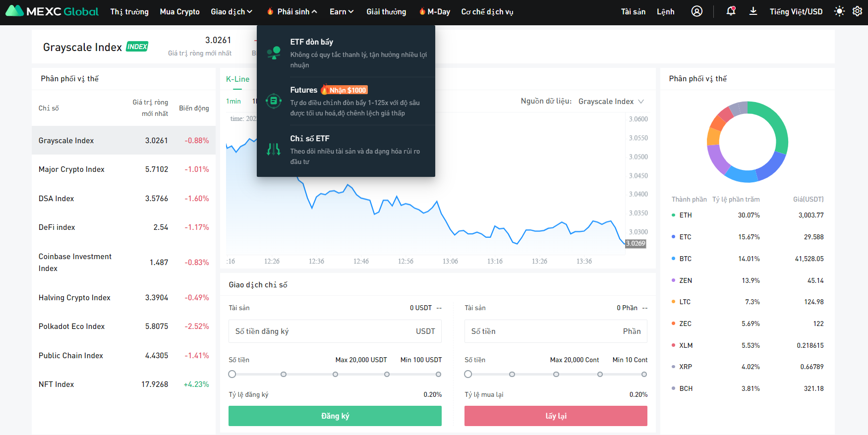Image resolution: width=868 pixels, height=435 pixels.
Task: Select ETF đòn bẩy from dropdown menu
Action: (346, 53)
